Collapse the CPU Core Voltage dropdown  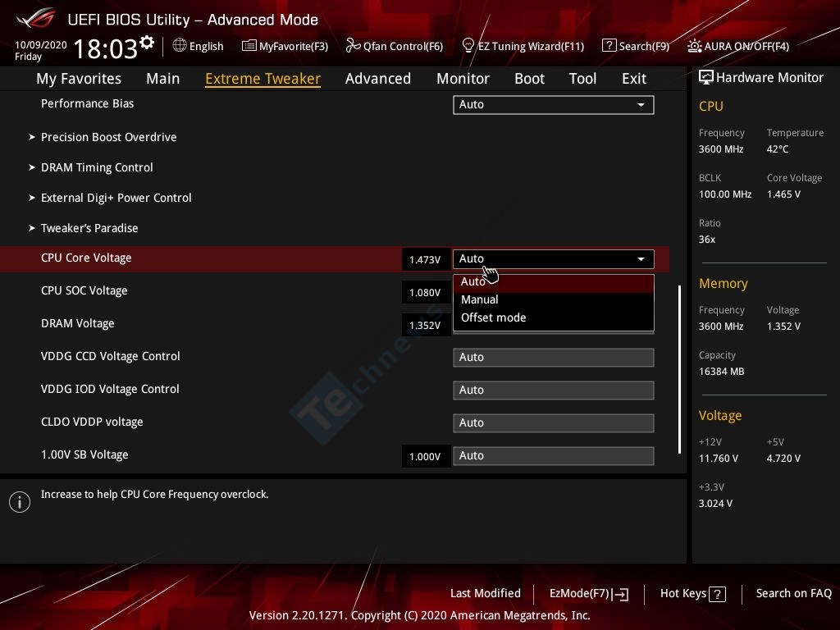554,259
